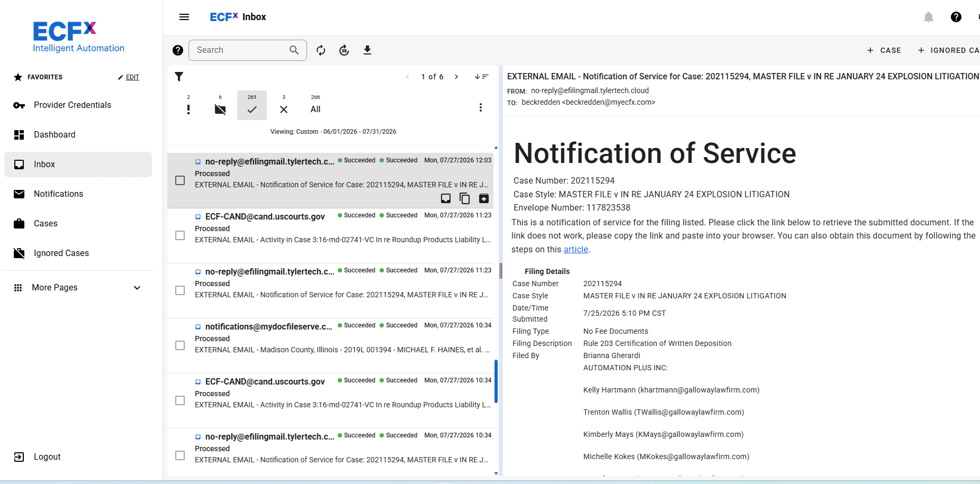Download the inbox emails

(367, 50)
